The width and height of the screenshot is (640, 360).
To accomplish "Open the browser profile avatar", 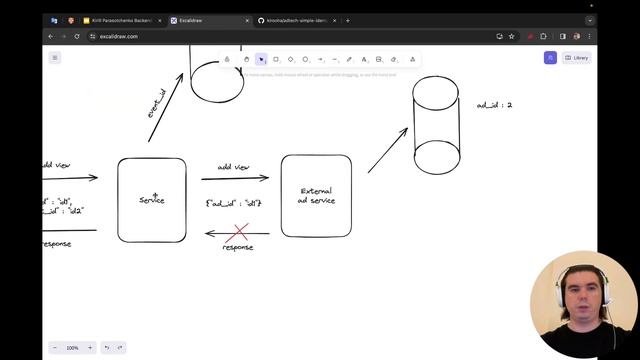I will 577,36.
